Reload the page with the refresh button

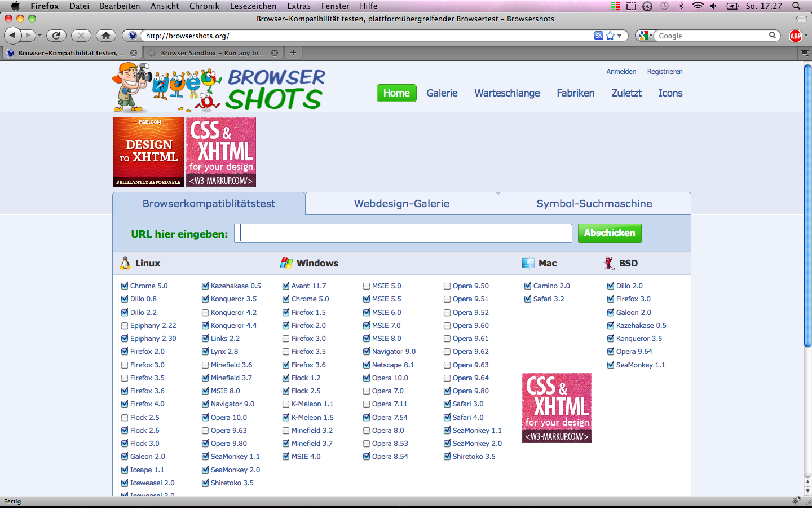point(56,36)
